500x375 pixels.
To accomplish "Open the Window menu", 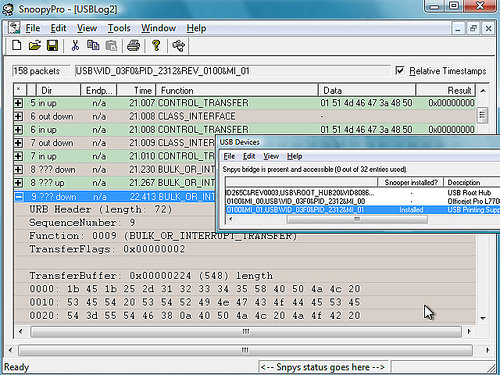I will coord(158,28).
